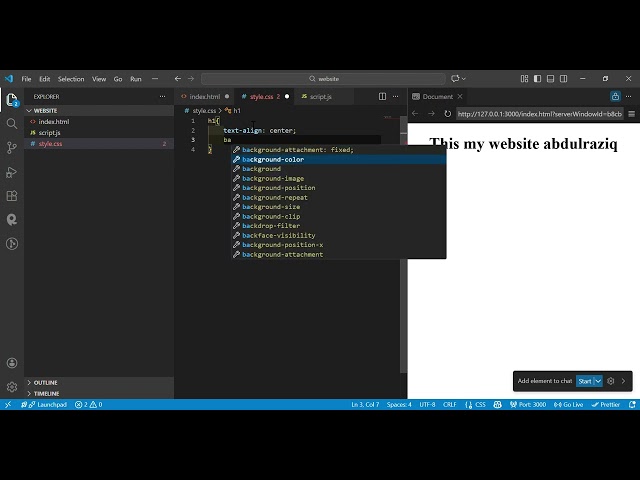The height and width of the screenshot is (480, 640).
Task: Click preview browser back arrow
Action: [x=415, y=113]
